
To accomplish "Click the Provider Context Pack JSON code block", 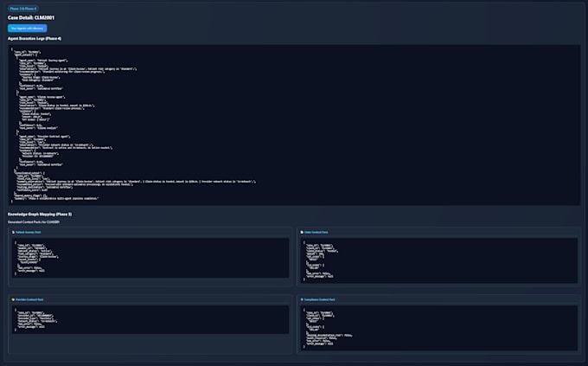I will click(x=150, y=319).
